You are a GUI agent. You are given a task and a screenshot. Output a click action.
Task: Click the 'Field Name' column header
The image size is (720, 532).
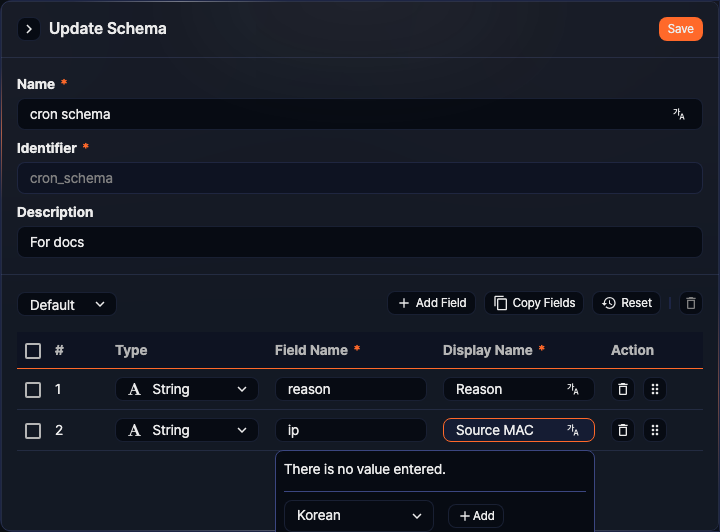[311, 350]
